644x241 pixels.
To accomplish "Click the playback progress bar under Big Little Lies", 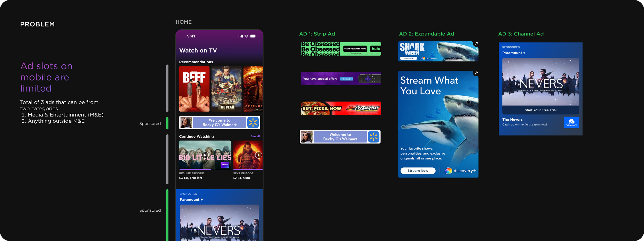I will point(205,169).
